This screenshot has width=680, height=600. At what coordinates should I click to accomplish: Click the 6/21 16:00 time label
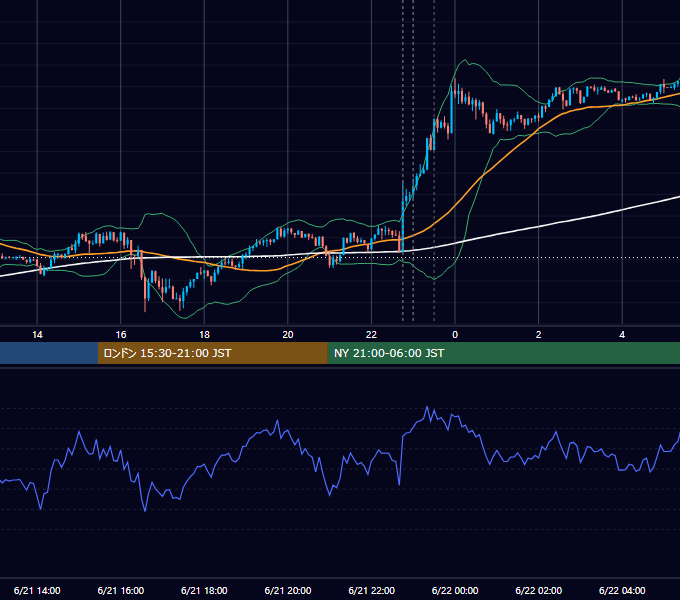pos(121,590)
